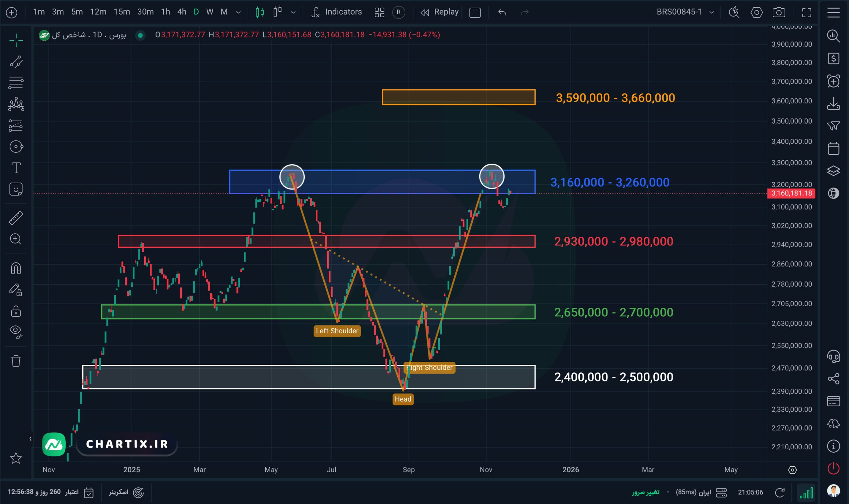Select the Text annotation tool

(x=16, y=168)
